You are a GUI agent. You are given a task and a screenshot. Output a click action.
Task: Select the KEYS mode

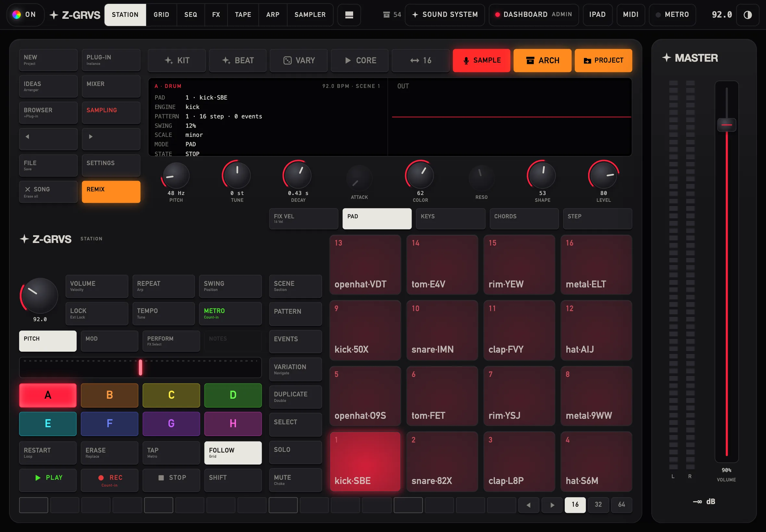coord(450,219)
